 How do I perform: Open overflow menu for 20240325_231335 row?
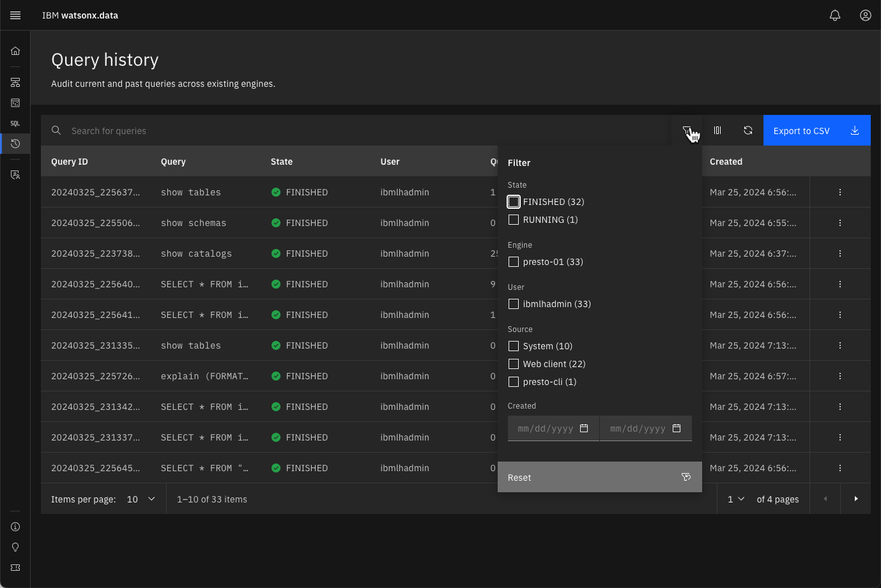(x=840, y=345)
